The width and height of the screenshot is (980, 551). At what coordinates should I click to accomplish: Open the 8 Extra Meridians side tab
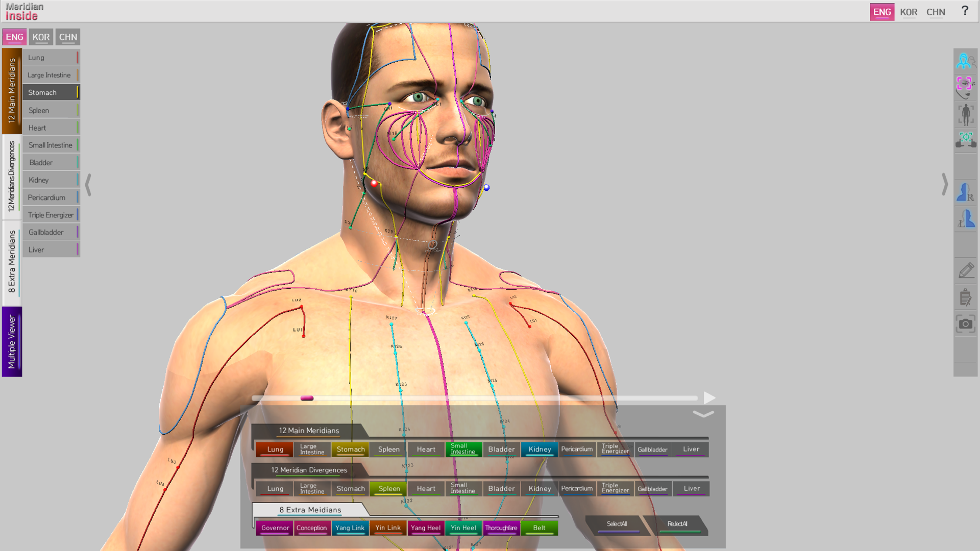(12, 262)
